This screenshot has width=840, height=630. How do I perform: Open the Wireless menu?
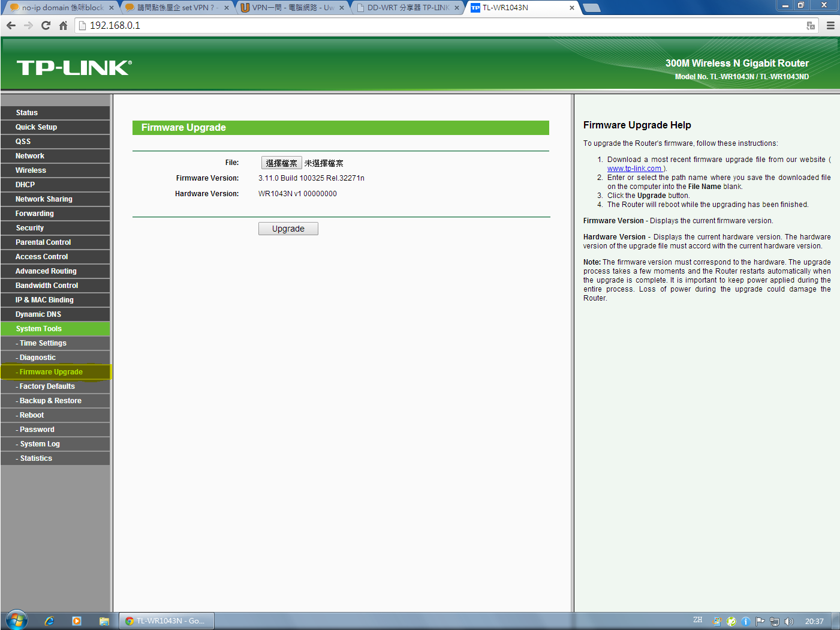(55, 170)
